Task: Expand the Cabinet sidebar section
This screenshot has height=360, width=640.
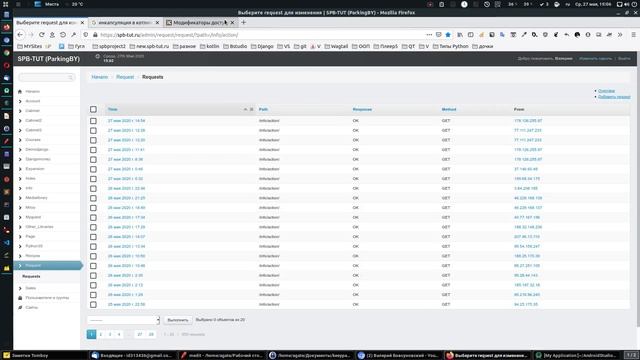Action: [20, 111]
